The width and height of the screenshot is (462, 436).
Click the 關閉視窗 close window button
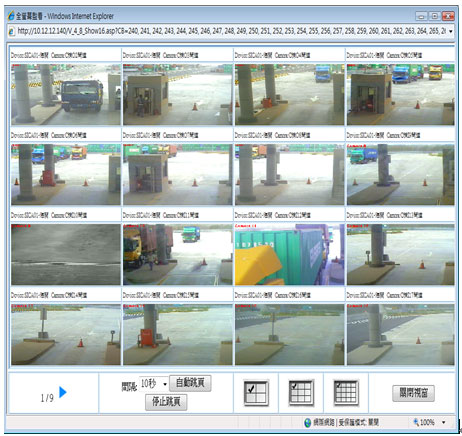413,393
